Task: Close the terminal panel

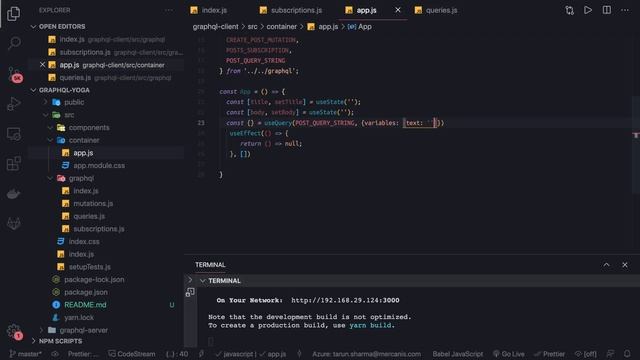Action: point(625,265)
